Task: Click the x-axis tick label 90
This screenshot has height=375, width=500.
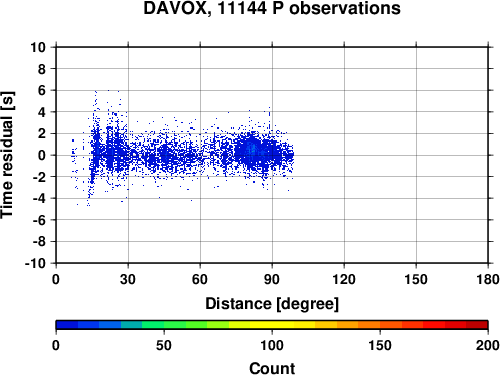Action: [272, 279]
